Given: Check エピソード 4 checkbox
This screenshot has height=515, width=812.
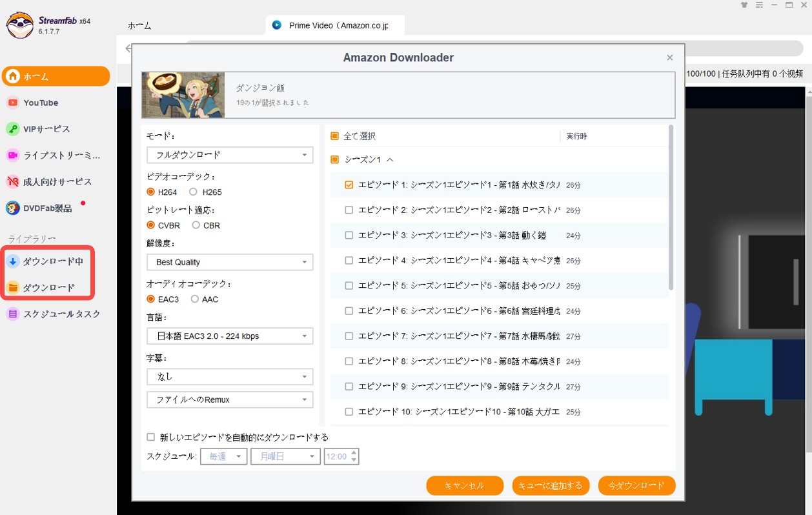Looking at the screenshot, I should tap(349, 260).
